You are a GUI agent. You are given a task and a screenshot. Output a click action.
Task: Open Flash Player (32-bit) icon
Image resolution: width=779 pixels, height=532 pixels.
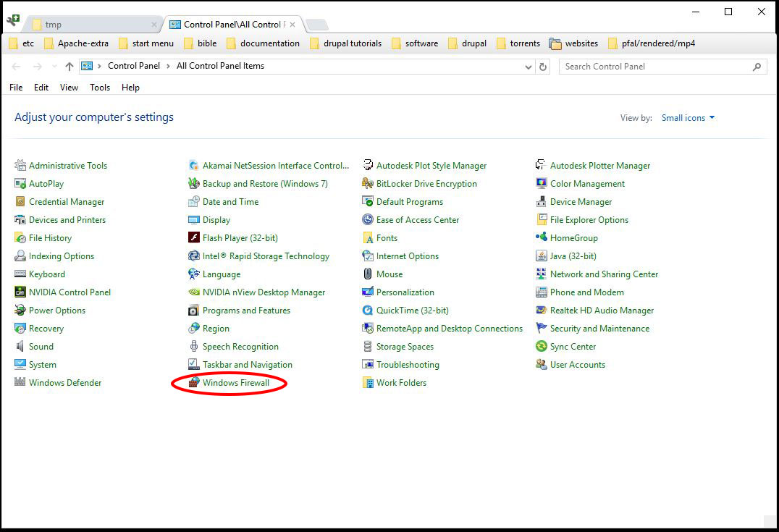[x=194, y=238]
